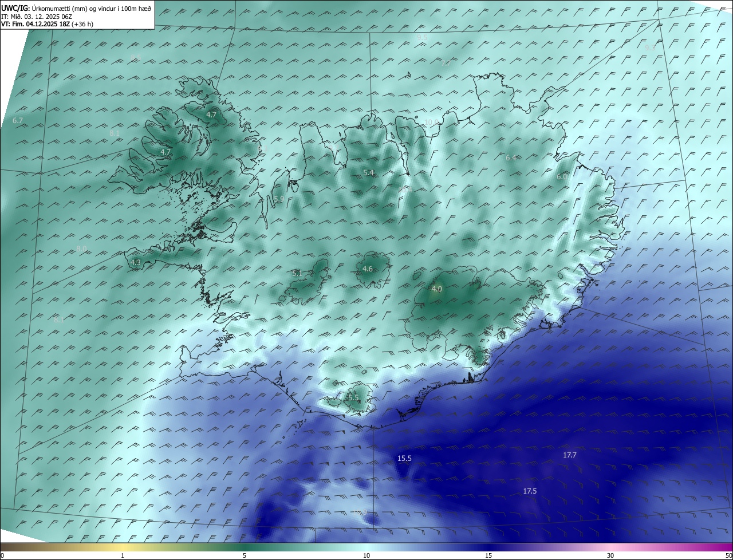Click the 15.5 value label south of Iceland

coord(404,458)
